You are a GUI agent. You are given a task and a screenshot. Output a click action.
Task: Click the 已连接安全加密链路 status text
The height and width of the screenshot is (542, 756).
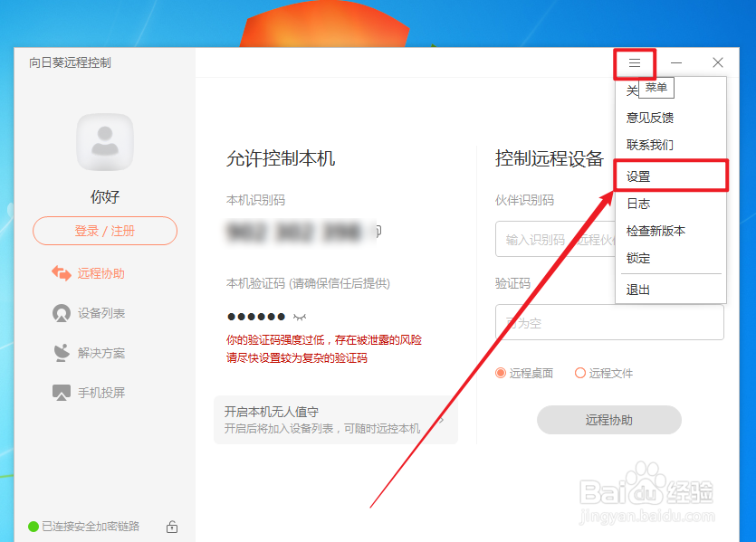coord(91,527)
